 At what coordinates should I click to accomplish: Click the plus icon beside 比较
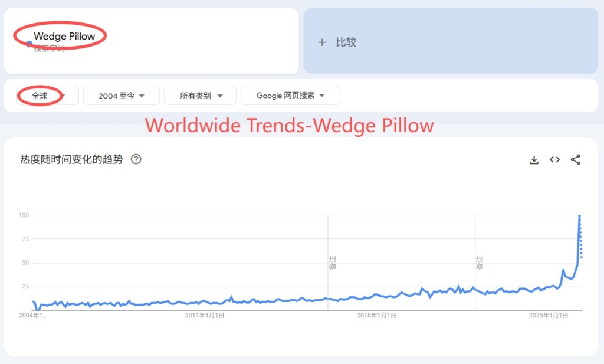322,42
